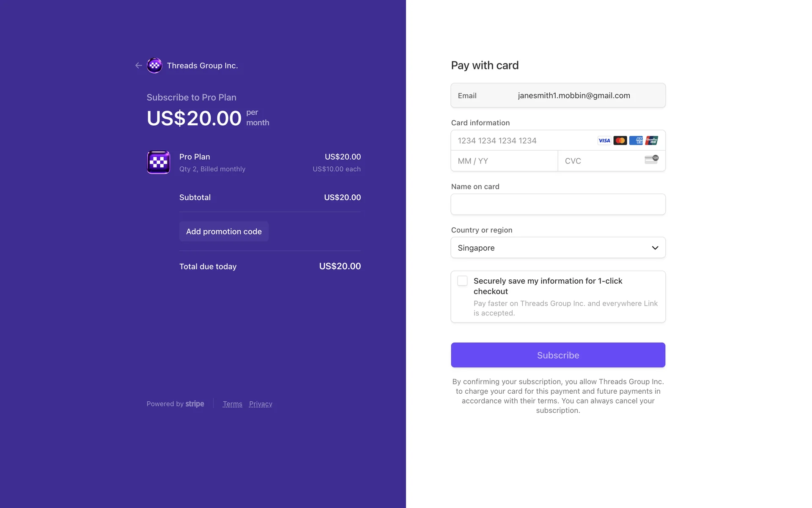Image resolution: width=812 pixels, height=508 pixels.
Task: Enable securely save my information checkbox
Action: point(462,281)
